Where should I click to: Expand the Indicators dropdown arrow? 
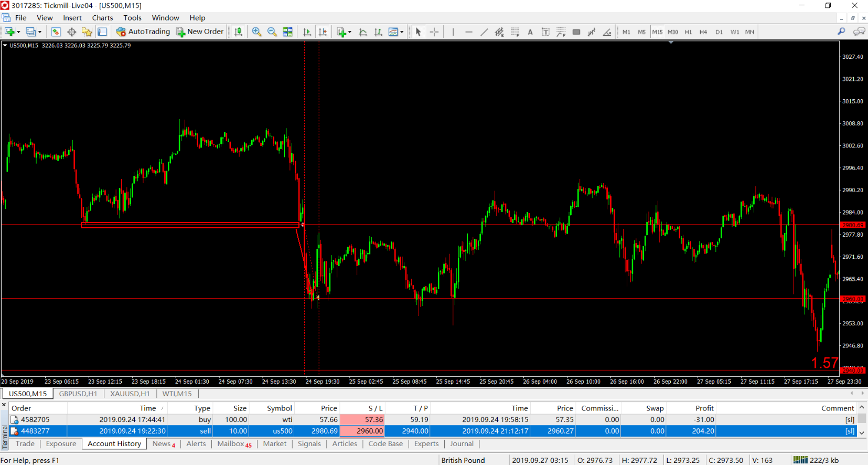(350, 32)
